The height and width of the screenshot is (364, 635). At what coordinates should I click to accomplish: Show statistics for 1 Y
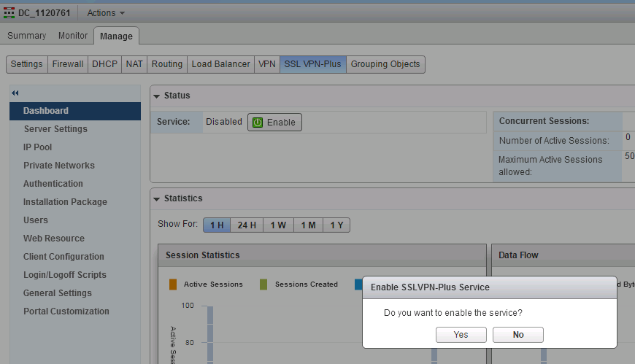click(x=336, y=225)
